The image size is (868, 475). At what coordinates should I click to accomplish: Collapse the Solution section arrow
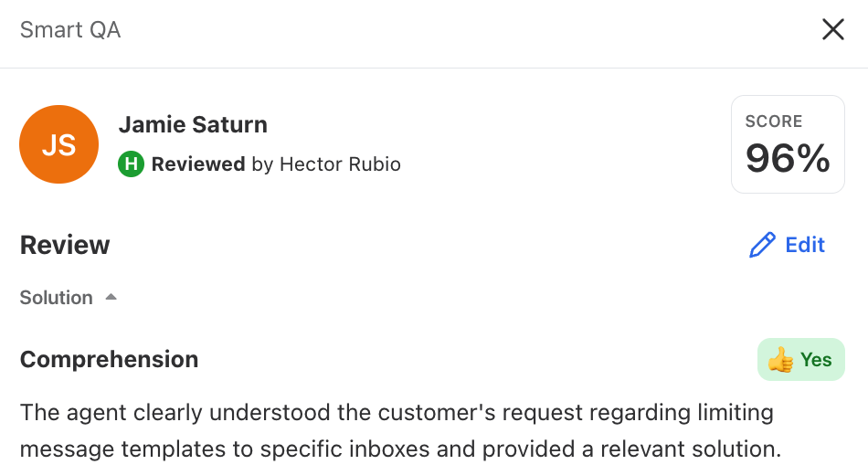111,297
